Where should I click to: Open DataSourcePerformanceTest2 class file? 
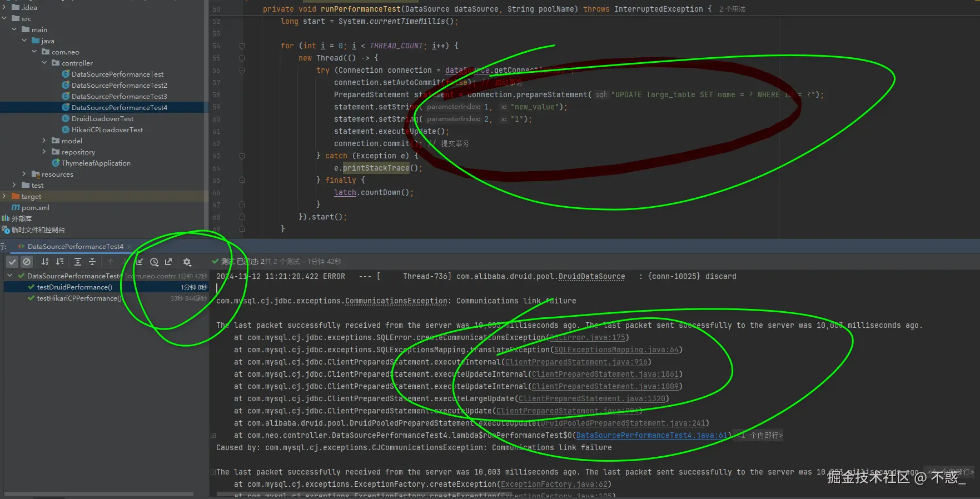pyautogui.click(x=115, y=85)
